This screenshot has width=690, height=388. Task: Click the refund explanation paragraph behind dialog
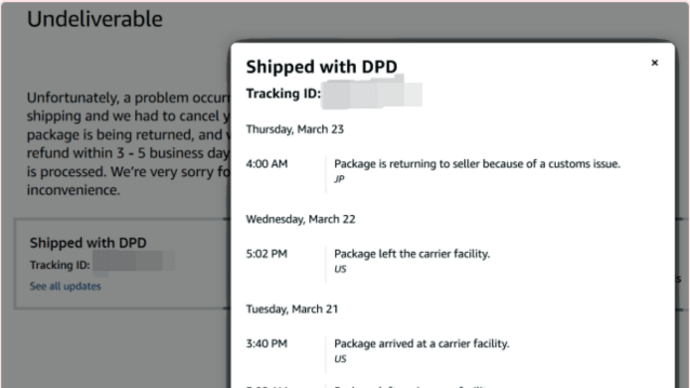128,144
